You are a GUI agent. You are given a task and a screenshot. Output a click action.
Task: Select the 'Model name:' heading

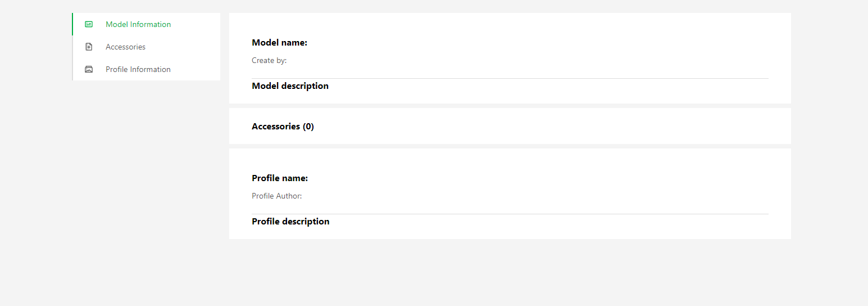pos(280,43)
